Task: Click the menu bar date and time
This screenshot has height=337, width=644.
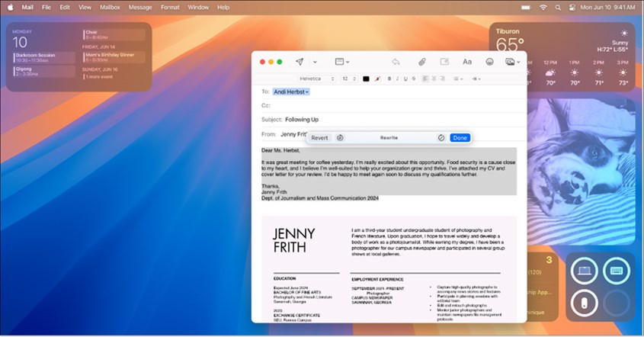Action: (607, 8)
